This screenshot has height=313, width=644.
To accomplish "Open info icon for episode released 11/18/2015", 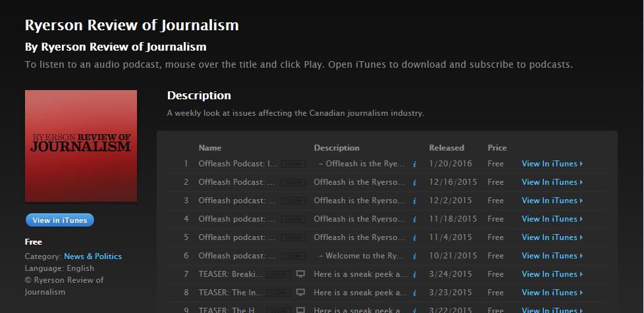I will click(414, 220).
